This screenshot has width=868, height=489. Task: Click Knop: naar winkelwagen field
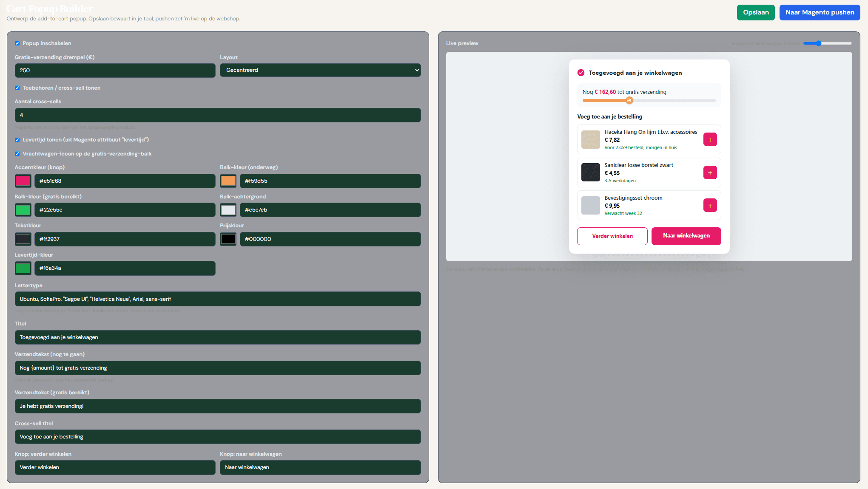click(x=320, y=467)
